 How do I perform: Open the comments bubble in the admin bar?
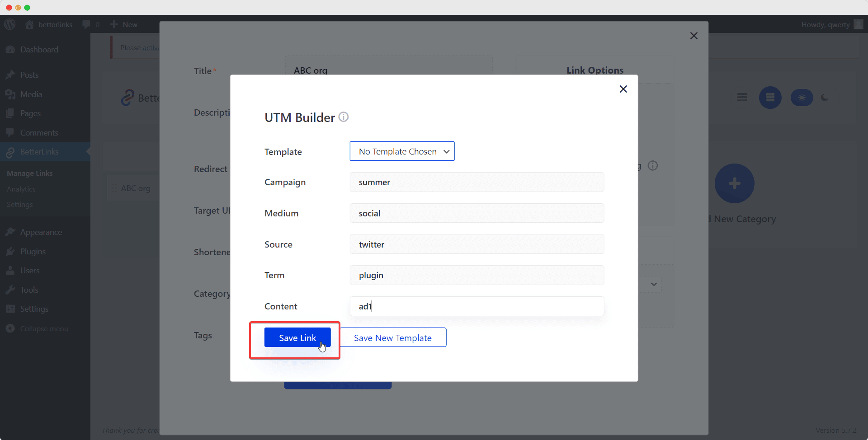tap(86, 24)
